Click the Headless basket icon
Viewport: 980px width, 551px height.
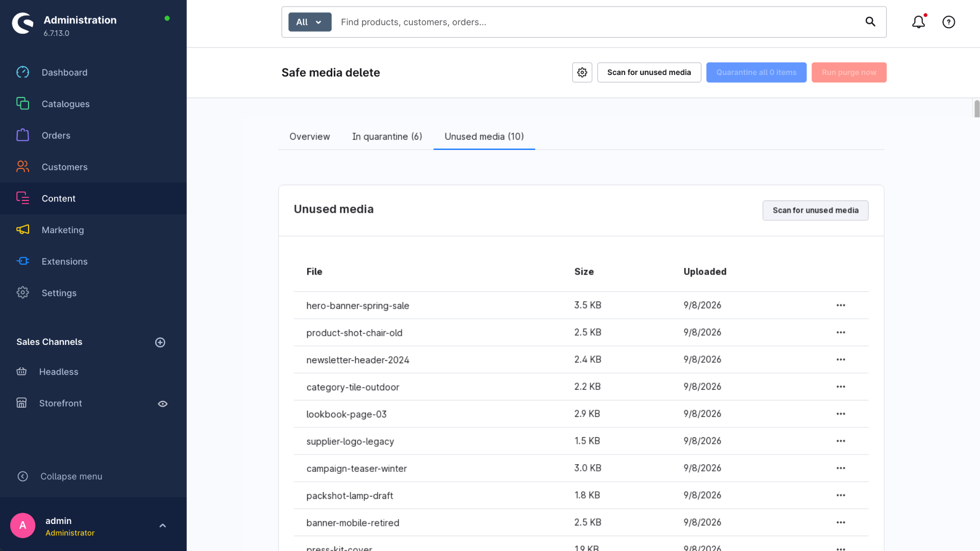tap(21, 371)
